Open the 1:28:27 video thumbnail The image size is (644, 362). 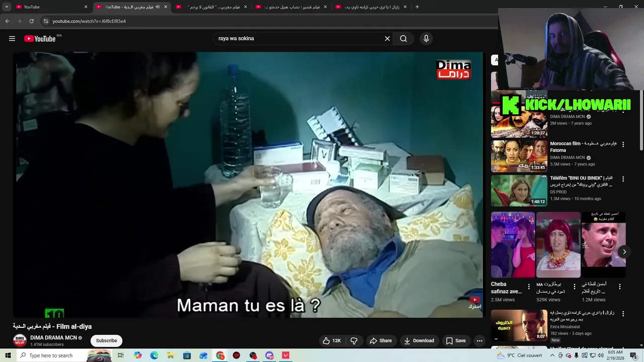[519, 122]
